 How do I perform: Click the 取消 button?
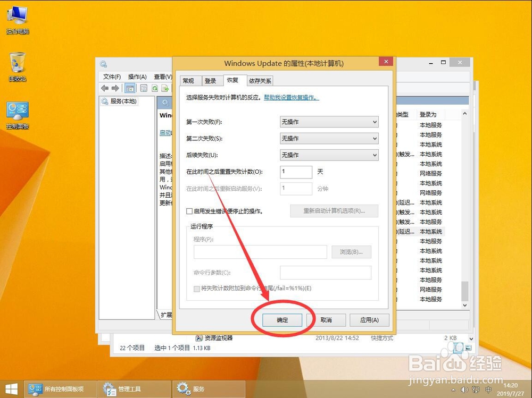[x=326, y=320]
